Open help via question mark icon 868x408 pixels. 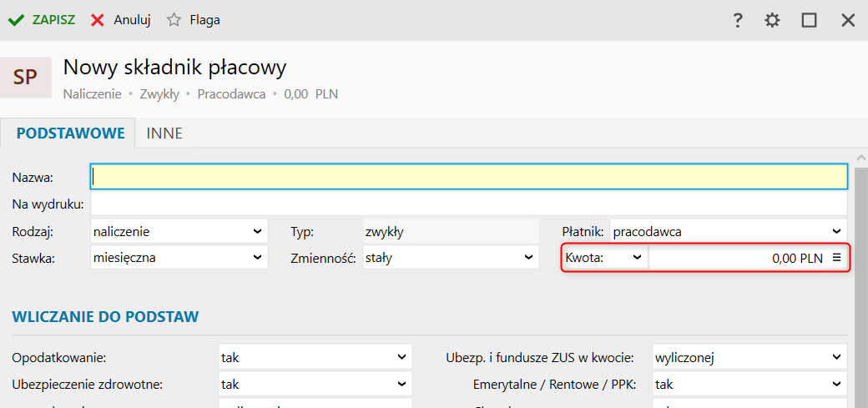pos(738,20)
